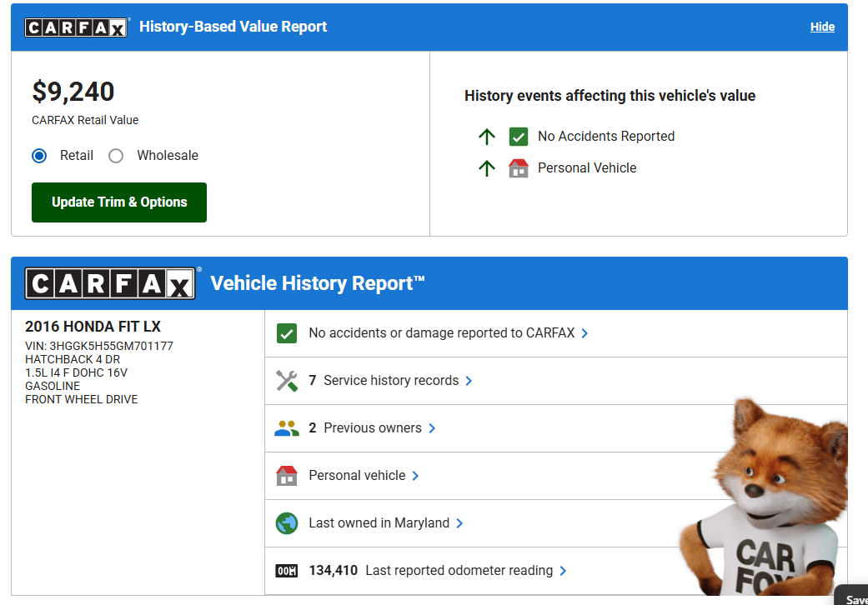This screenshot has width=868, height=605.
Task: Open the No accidents or damage reported link
Action: pyautogui.click(x=442, y=333)
